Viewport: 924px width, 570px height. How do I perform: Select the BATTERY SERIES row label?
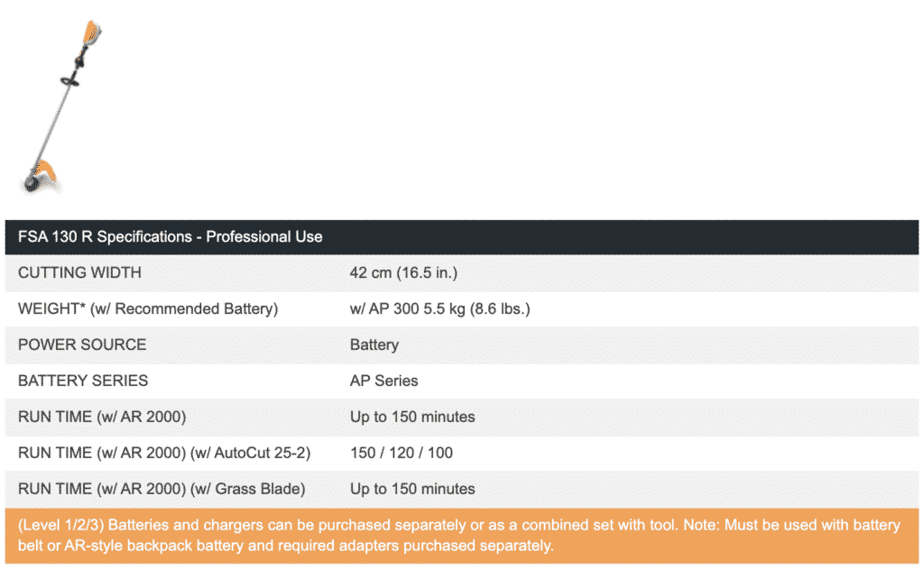[83, 381]
